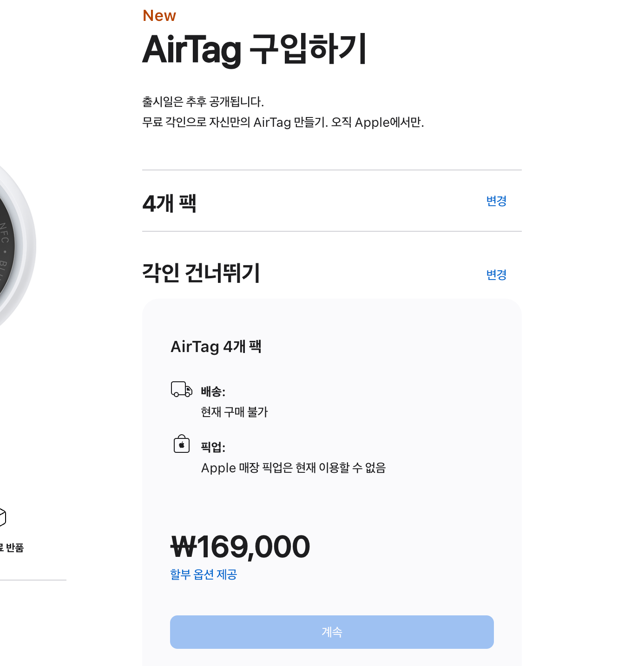Click the ₩169,000 price text
The width and height of the screenshot is (644, 666).
(240, 547)
